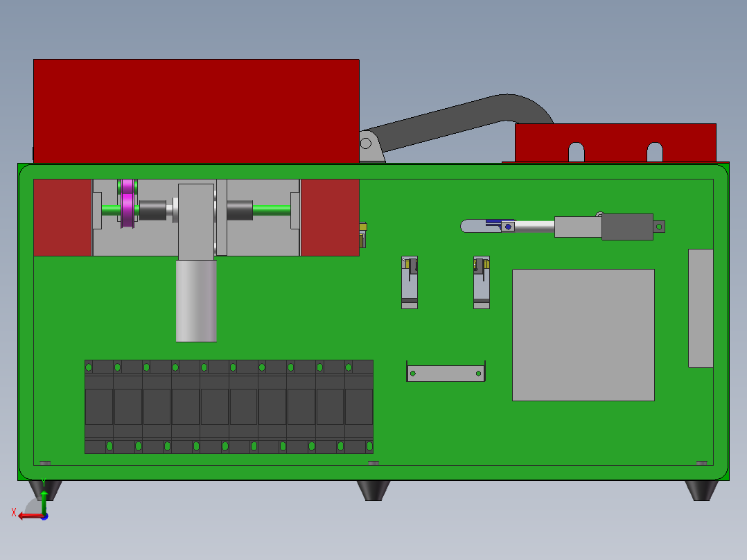Select the left dark red block inside housing
This screenshot has height=560, width=747.
62,218
